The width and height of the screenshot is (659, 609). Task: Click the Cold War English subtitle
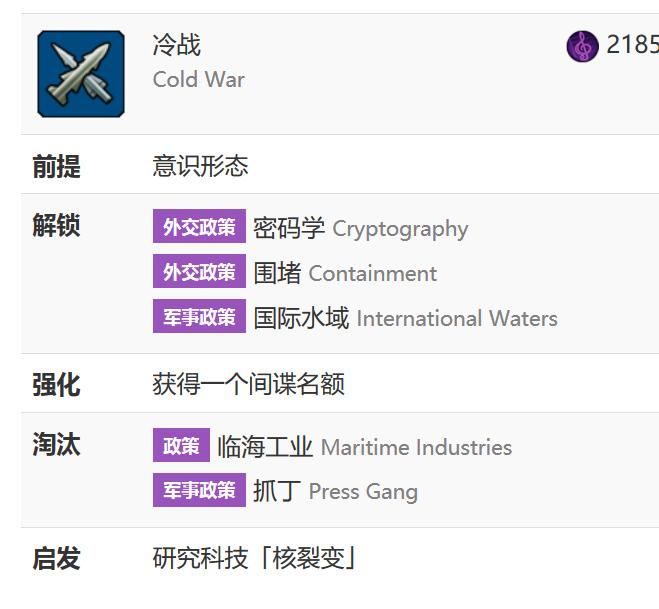pos(198,79)
